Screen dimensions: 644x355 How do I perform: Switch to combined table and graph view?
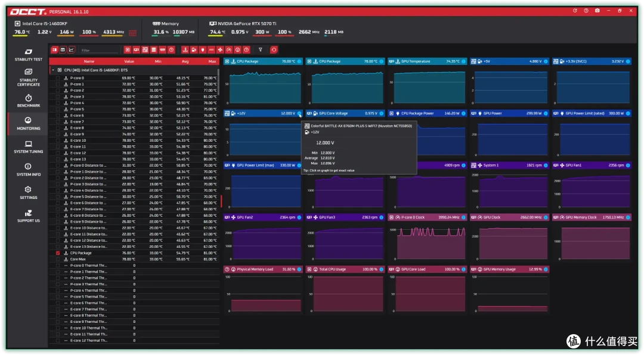click(54, 49)
